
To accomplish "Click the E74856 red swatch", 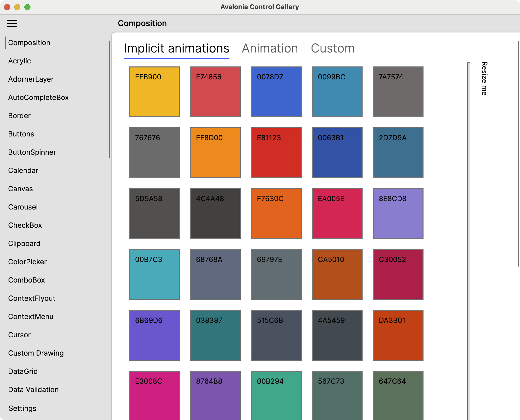I will (215, 92).
